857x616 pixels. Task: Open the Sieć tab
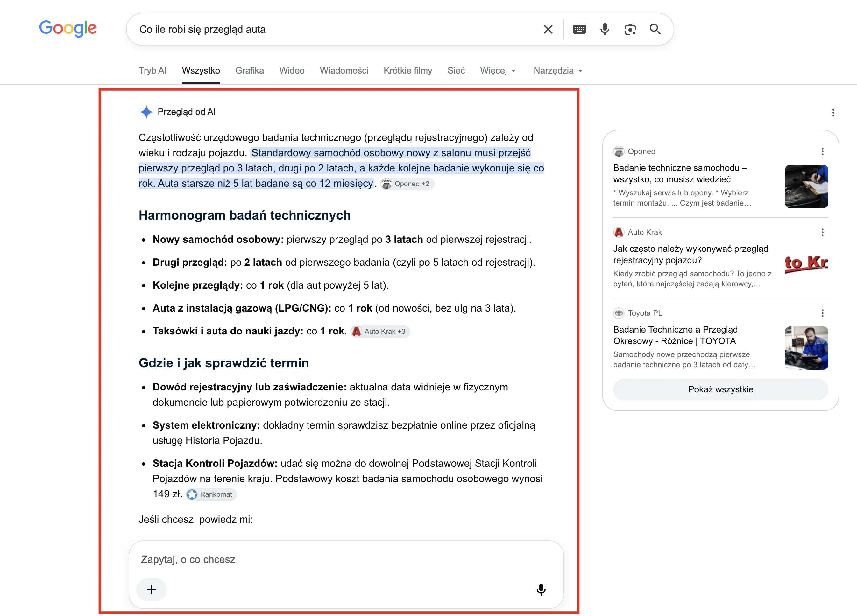coord(457,71)
